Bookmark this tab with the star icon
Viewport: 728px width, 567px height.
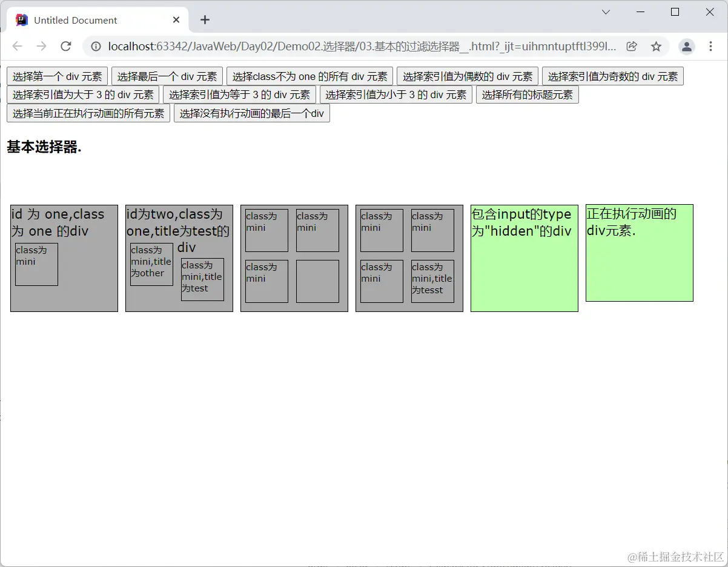656,47
